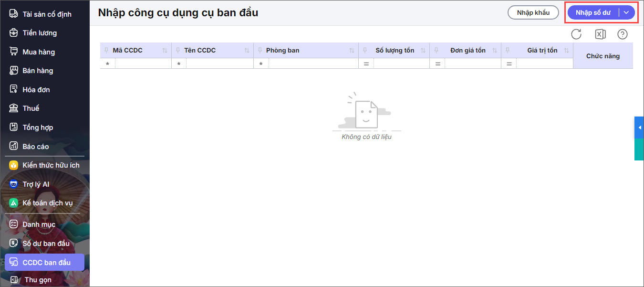Pin the Tên CCDC column
The height and width of the screenshot is (287, 644).
pyautogui.click(x=177, y=50)
